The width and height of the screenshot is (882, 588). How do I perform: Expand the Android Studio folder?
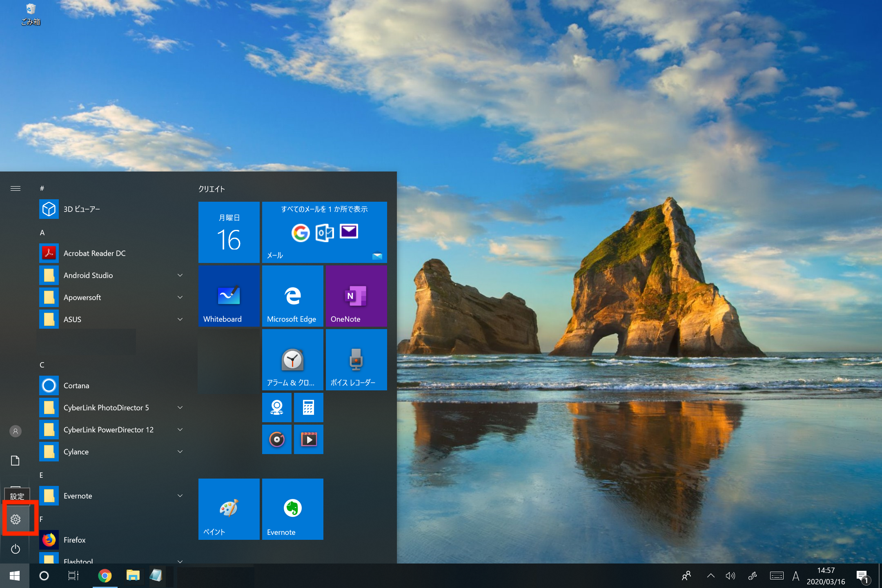pos(180,275)
